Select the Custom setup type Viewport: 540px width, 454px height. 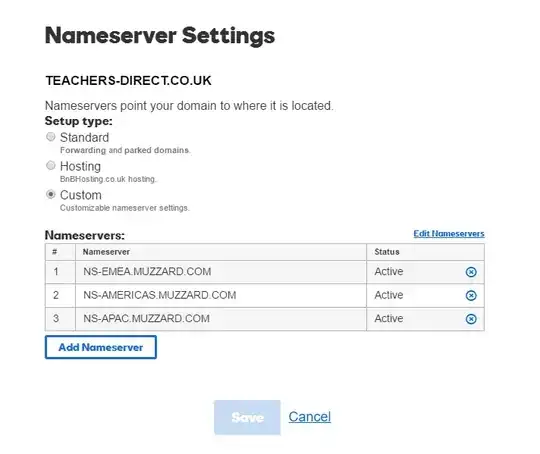[51, 194]
